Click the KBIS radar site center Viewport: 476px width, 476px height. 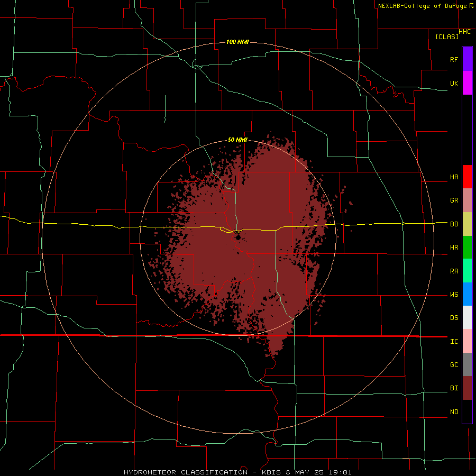point(237,237)
